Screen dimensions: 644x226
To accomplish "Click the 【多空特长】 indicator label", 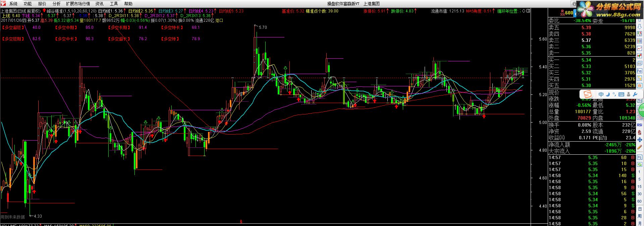I will point(172,27).
